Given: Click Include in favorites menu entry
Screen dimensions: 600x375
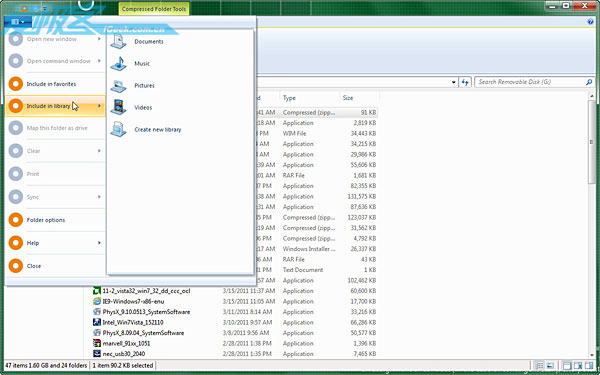Looking at the screenshot, I should point(55,84).
